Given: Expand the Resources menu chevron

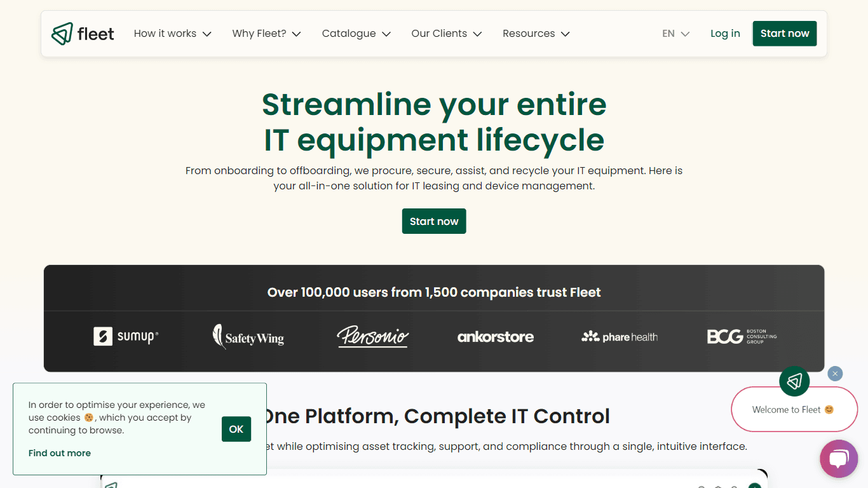Looking at the screenshot, I should 565,34.
